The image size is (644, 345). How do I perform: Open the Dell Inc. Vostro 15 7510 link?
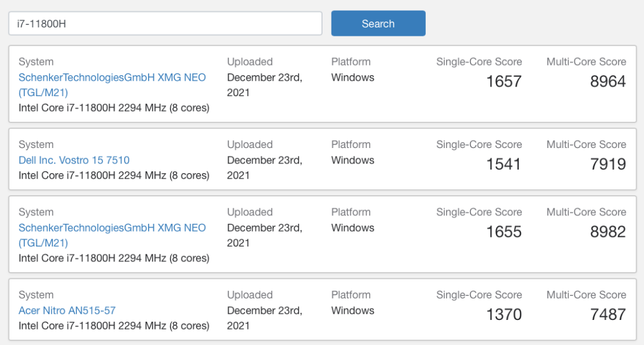[74, 160]
